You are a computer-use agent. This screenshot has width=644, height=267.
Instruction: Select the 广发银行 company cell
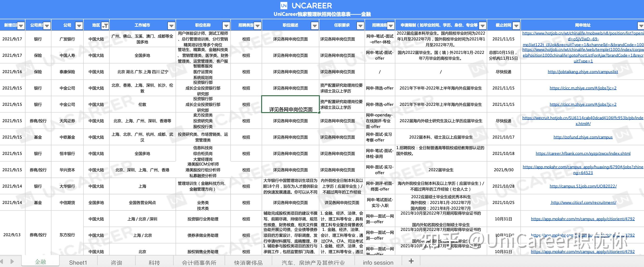67,39
